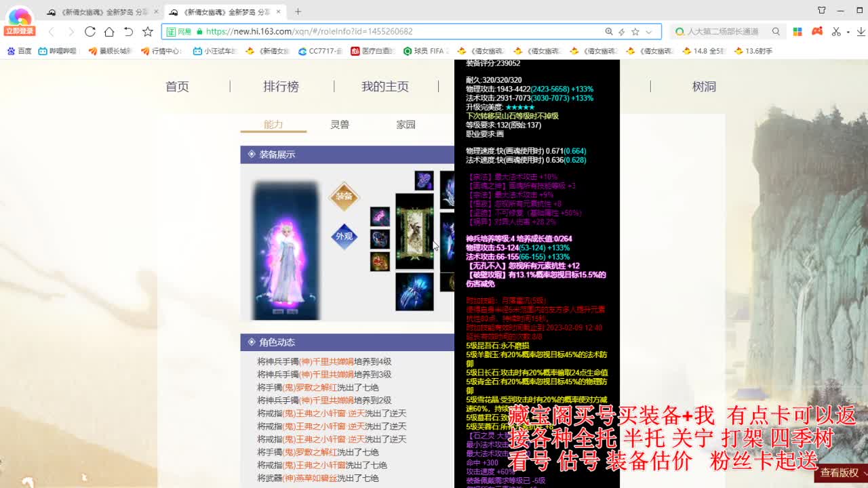This screenshot has height=488, width=868.
Task: Click the Bilibili bookmark icon
Action: click(x=42, y=51)
